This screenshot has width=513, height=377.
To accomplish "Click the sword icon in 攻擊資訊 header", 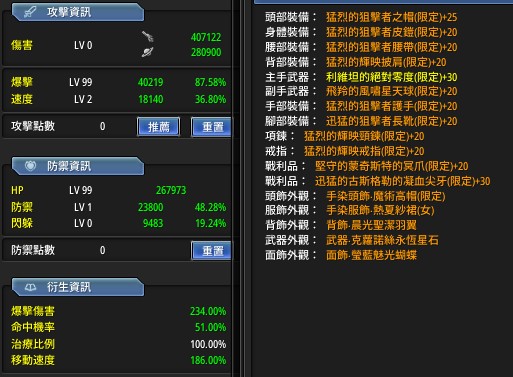I will coord(30,13).
